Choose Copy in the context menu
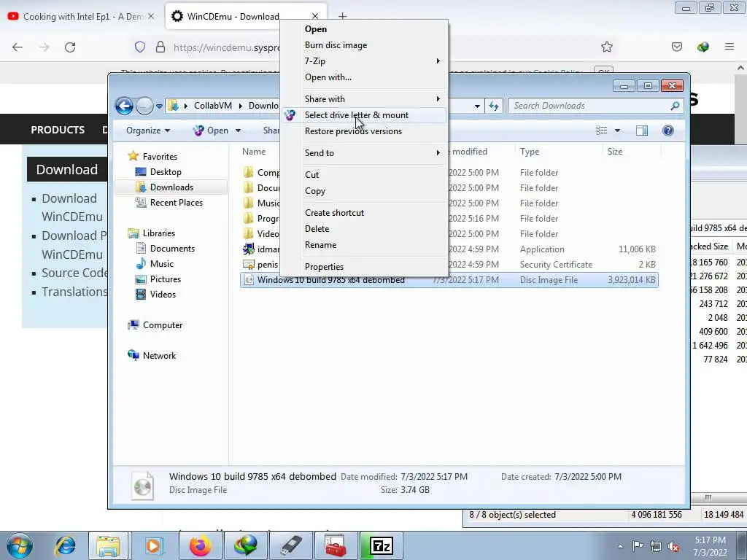This screenshot has height=560, width=747. (364, 191)
